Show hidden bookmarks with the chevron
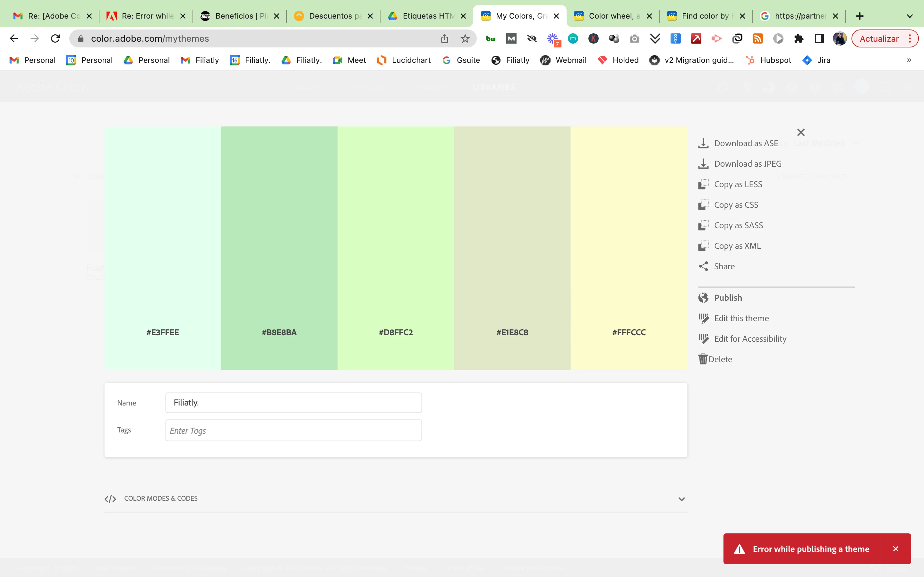The image size is (924, 577). click(909, 60)
